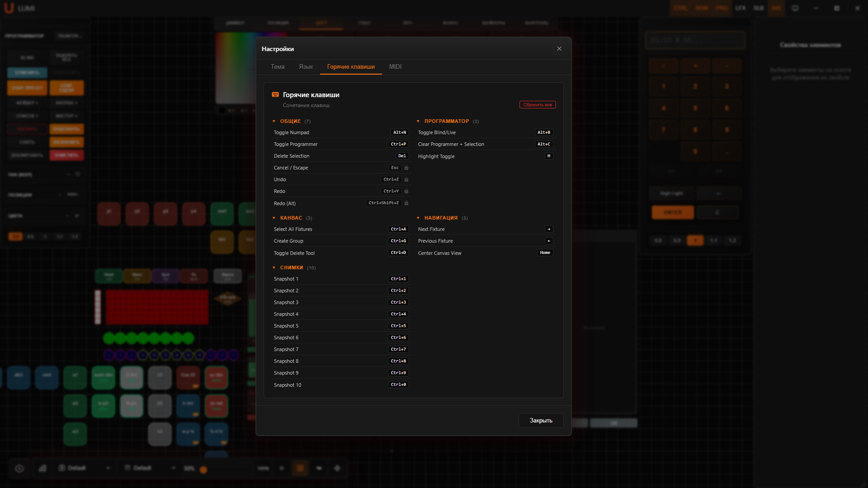Edit the Ctrl+P shortcut for Toggle Programmer
This screenshot has width=868, height=488.
click(398, 144)
